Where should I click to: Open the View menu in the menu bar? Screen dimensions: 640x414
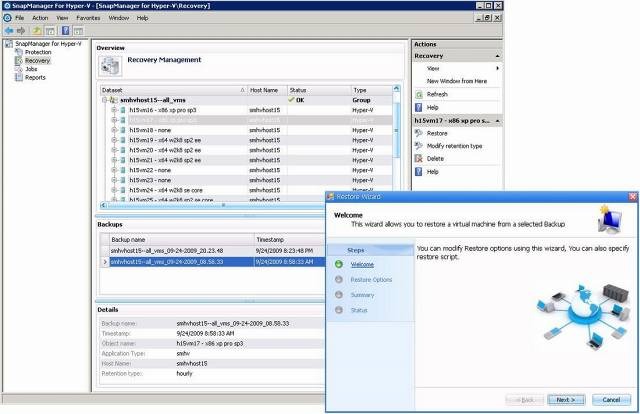62,18
